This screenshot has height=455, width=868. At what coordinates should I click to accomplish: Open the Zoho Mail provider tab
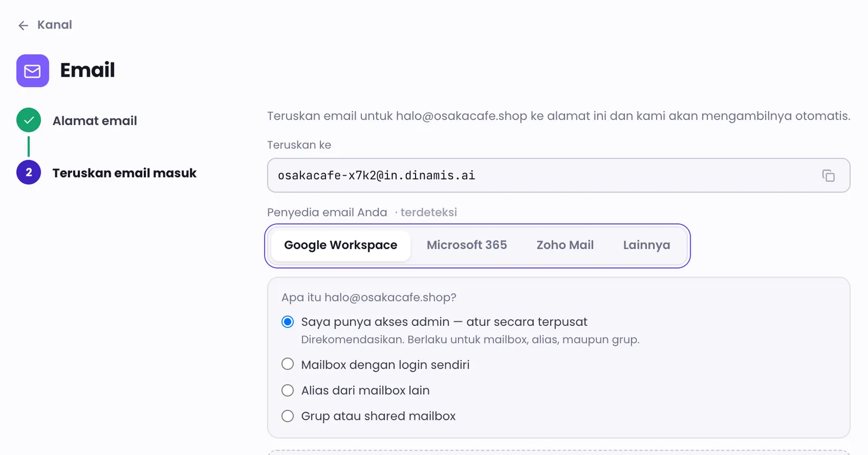click(x=565, y=245)
